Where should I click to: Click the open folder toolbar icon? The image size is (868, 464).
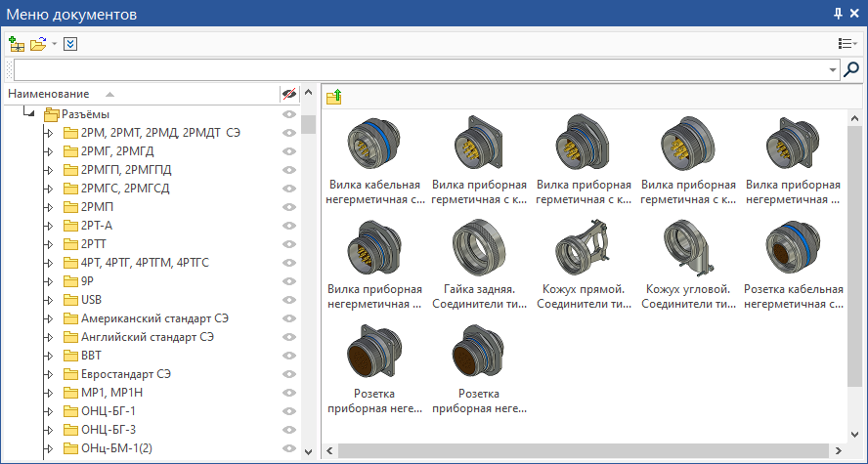click(x=38, y=44)
